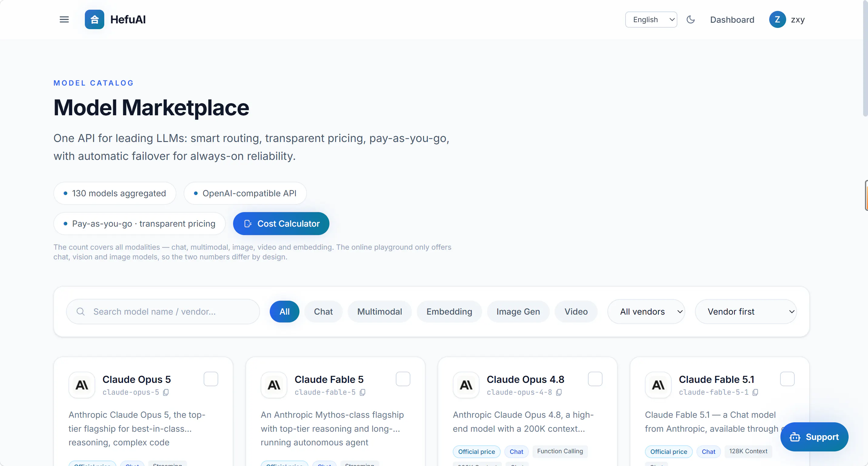This screenshot has height=466, width=868.
Task: Click the 130 models aggregated badge
Action: click(115, 193)
